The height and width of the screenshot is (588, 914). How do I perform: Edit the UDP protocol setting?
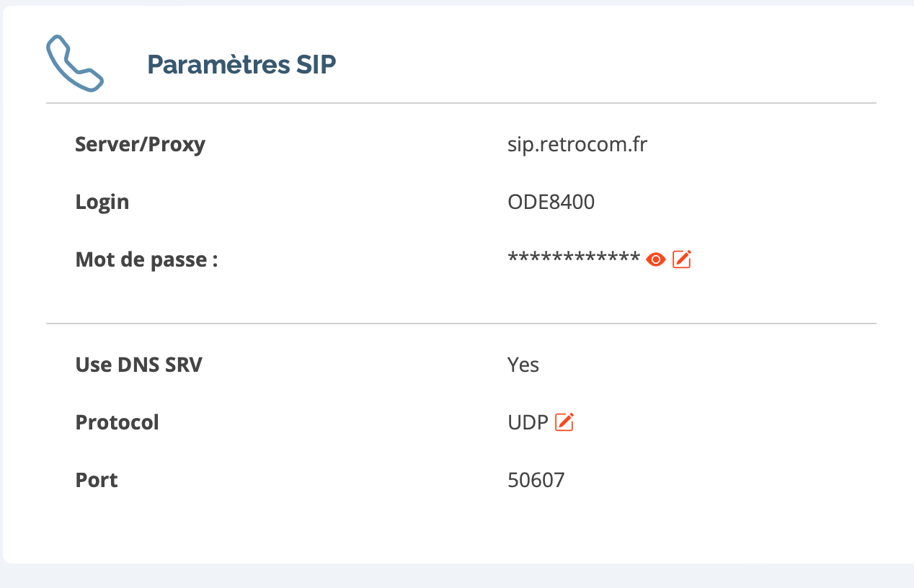tap(564, 422)
